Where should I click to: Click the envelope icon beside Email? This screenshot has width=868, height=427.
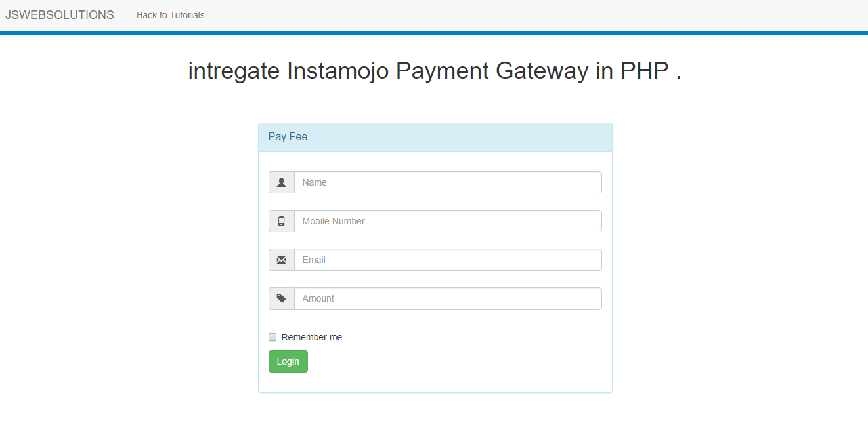tap(282, 260)
